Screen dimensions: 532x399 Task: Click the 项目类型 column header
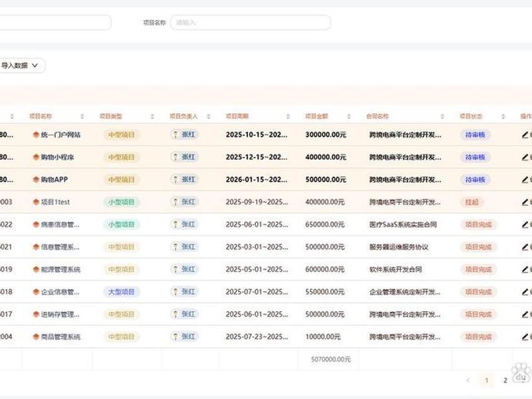(110, 116)
